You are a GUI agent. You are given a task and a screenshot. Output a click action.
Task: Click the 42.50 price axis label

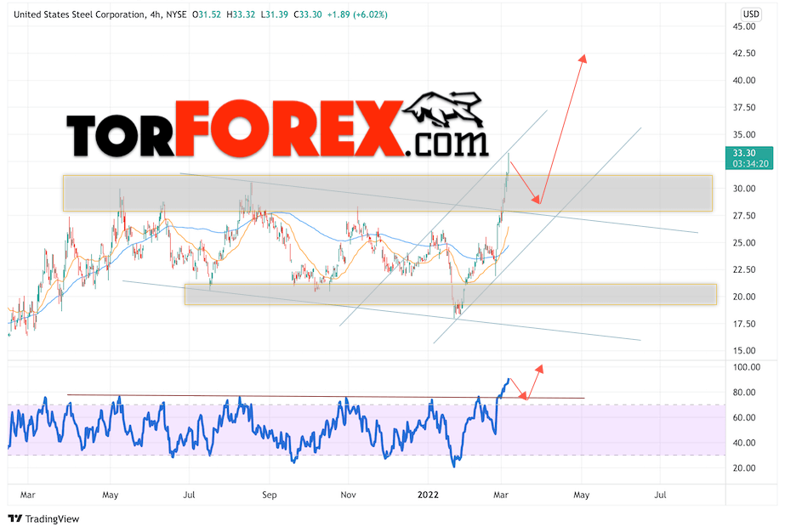pyautogui.click(x=744, y=53)
